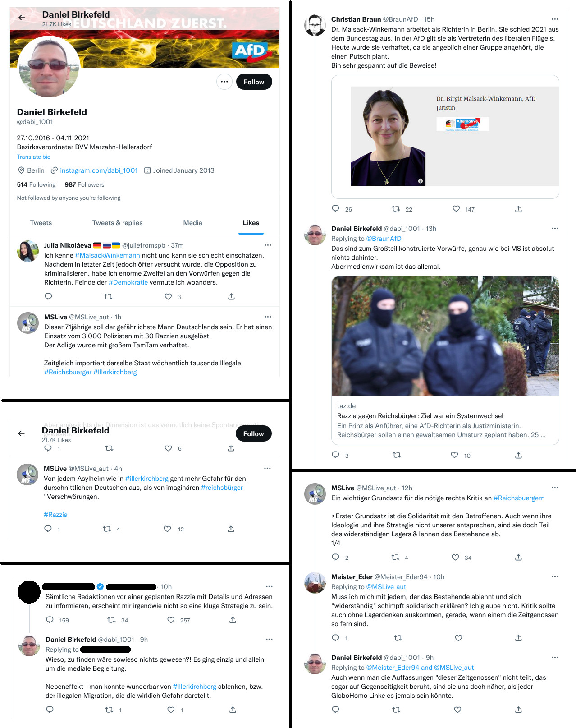The width and height of the screenshot is (576, 728).
Task: Open taz.de article card about Reichsbürger Razzia
Action: (x=445, y=360)
